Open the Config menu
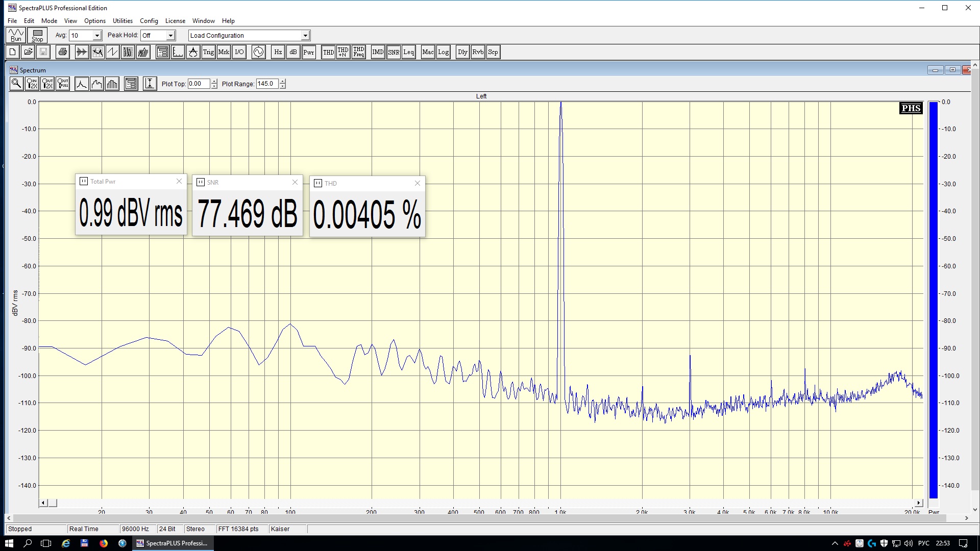Image resolution: width=980 pixels, height=551 pixels. pyautogui.click(x=149, y=21)
